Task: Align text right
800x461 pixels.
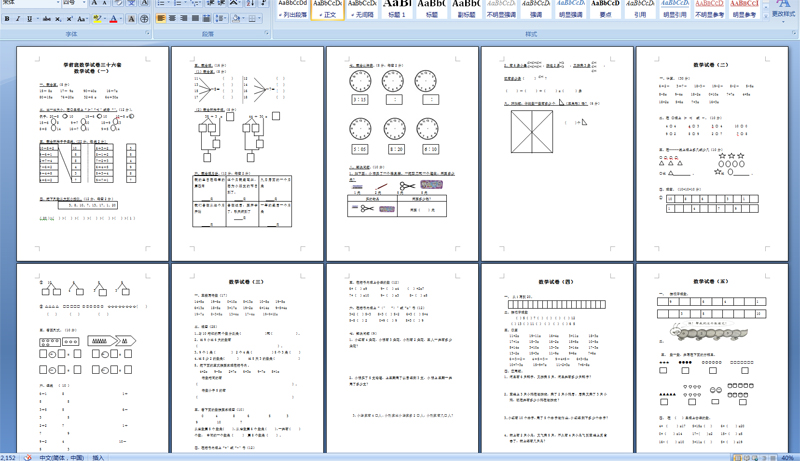Action: 184,18
